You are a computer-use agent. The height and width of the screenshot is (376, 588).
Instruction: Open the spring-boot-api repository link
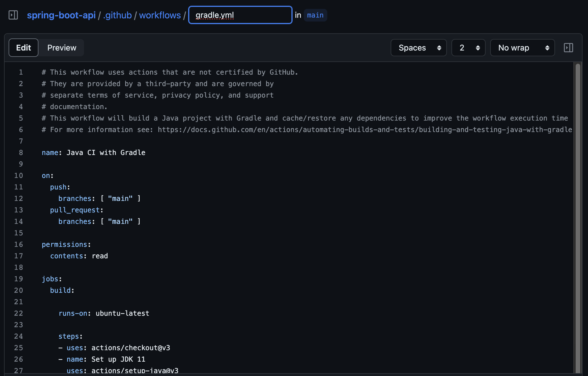click(61, 15)
